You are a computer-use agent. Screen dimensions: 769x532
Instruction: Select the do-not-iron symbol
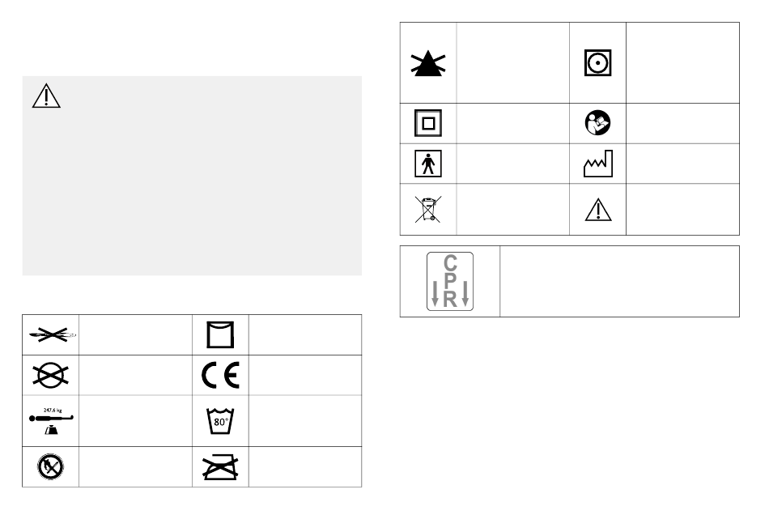(x=220, y=467)
